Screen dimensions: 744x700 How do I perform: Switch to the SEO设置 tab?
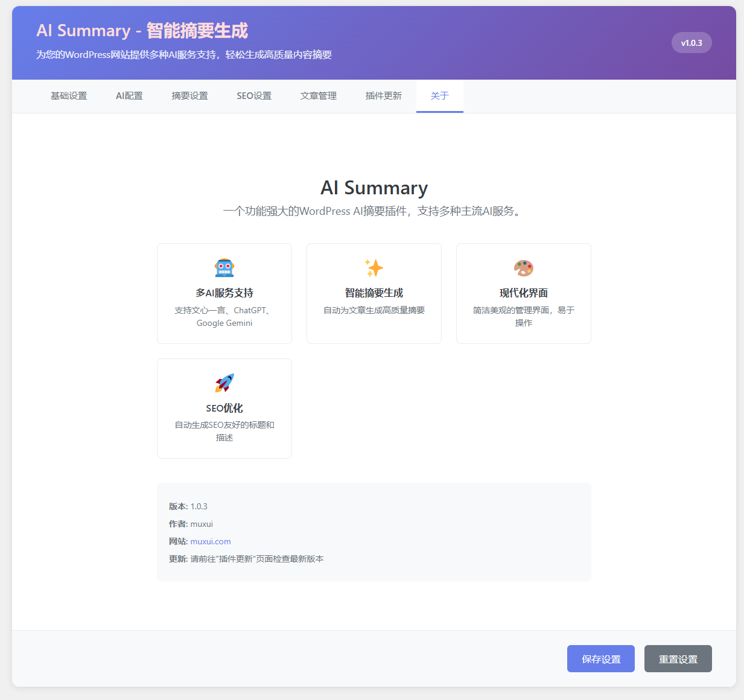(254, 95)
